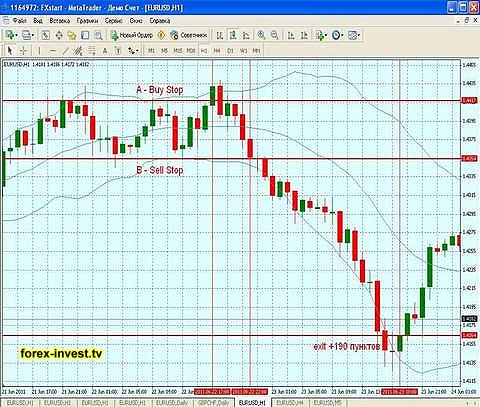Activate the crosshair tool

(x=23, y=51)
